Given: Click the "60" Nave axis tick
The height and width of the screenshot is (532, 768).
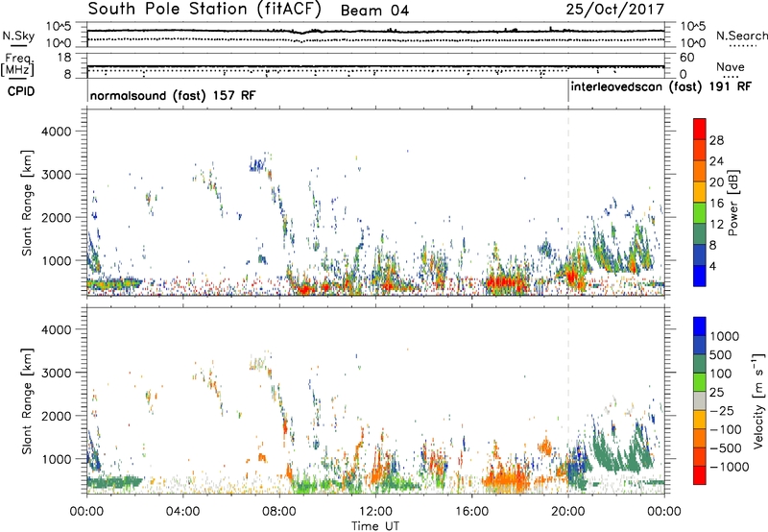Looking at the screenshot, I should [x=686, y=58].
